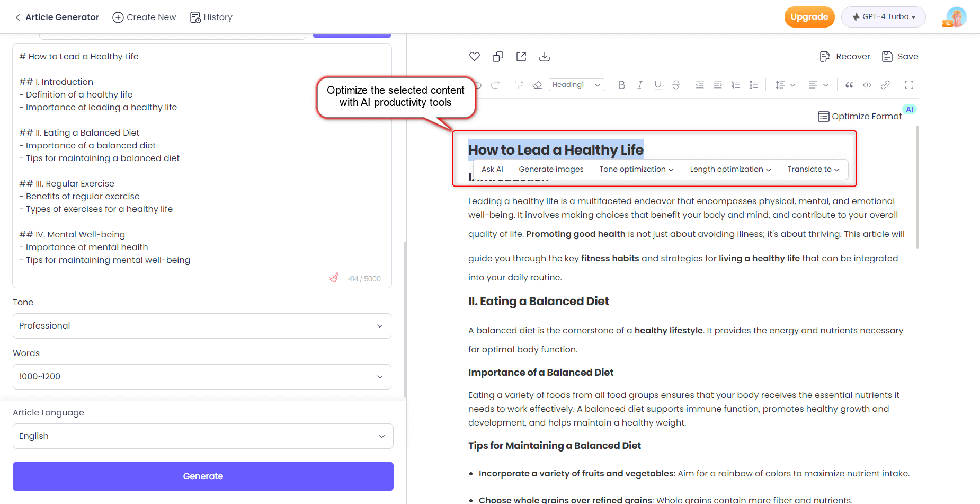This screenshot has width=980, height=504.
Task: Click the '## III. Regular Exercise' outline line
Action: coord(67,184)
